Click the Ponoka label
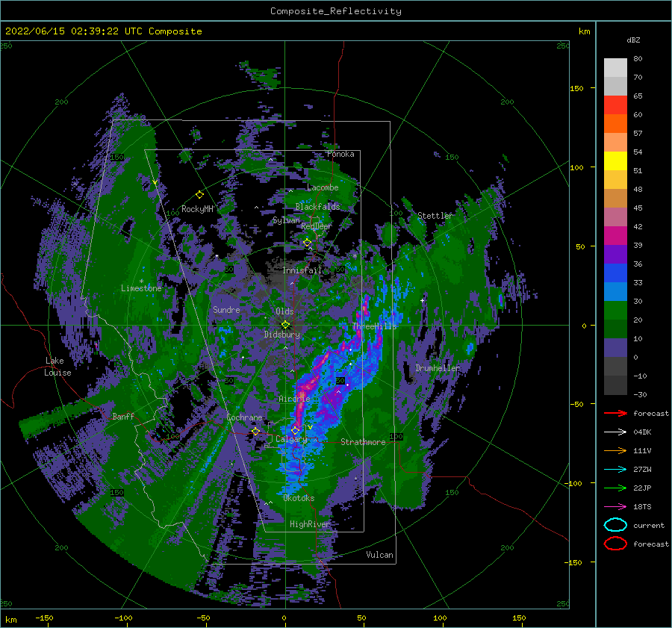Image resolution: width=672 pixels, height=628 pixels. (340, 154)
